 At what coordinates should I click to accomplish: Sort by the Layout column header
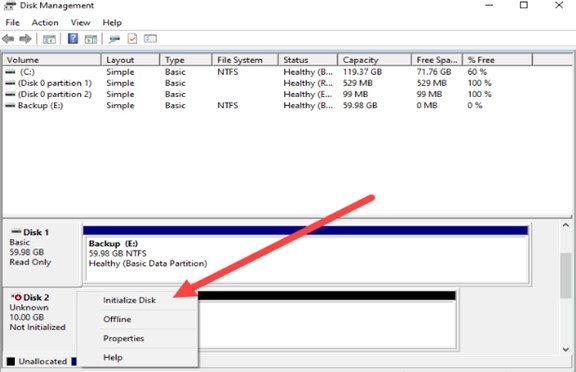[130, 60]
